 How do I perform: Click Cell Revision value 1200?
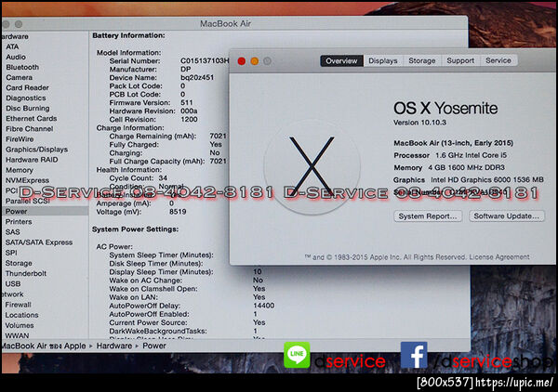pos(189,120)
